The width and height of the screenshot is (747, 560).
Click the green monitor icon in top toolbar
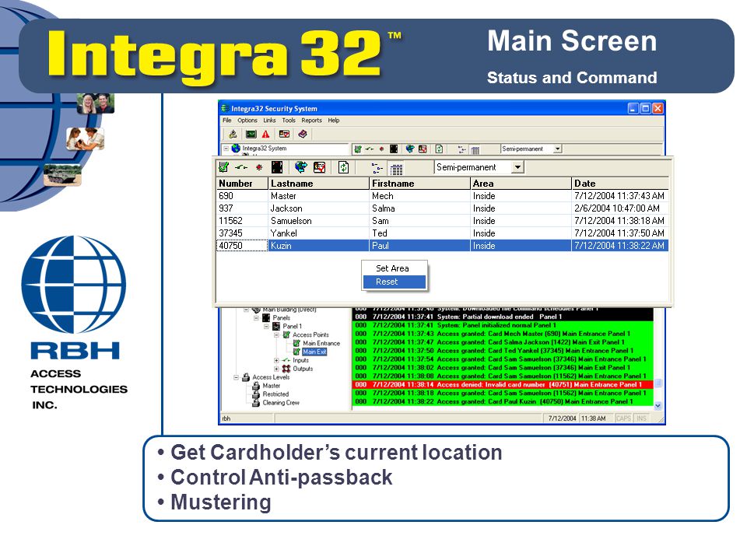coord(251,135)
